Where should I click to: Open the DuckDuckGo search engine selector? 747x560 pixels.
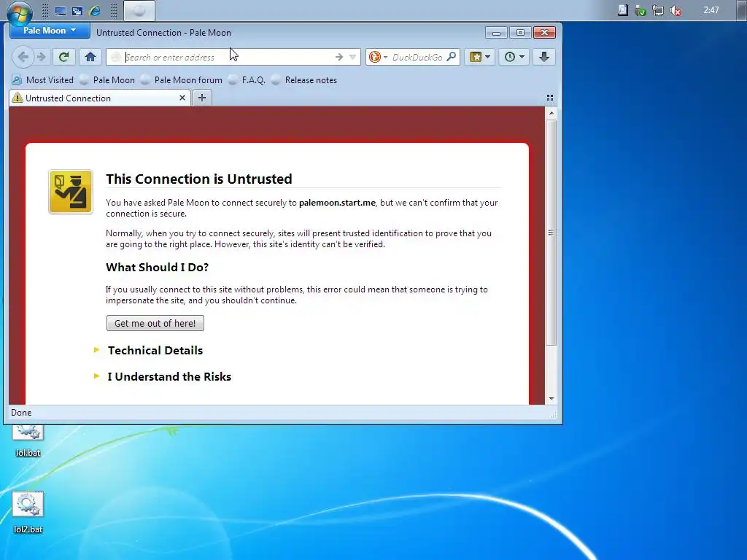tap(379, 57)
